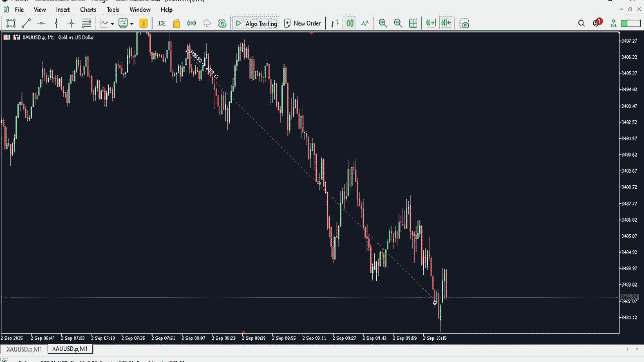Zoom in on the chart
Viewport: 644px width, 362px height.
click(383, 23)
